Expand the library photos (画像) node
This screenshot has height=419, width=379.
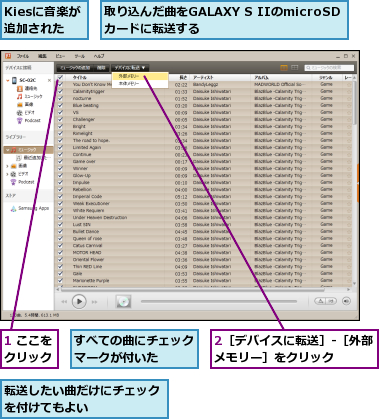7,166
